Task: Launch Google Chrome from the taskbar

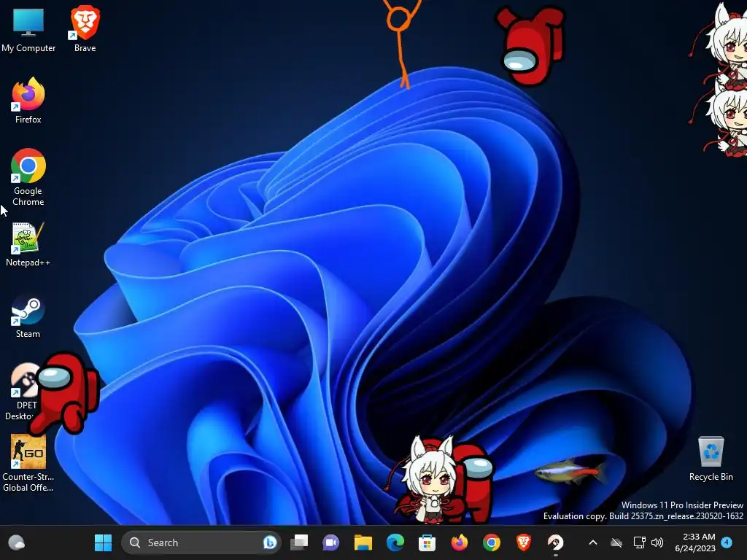Action: click(491, 542)
